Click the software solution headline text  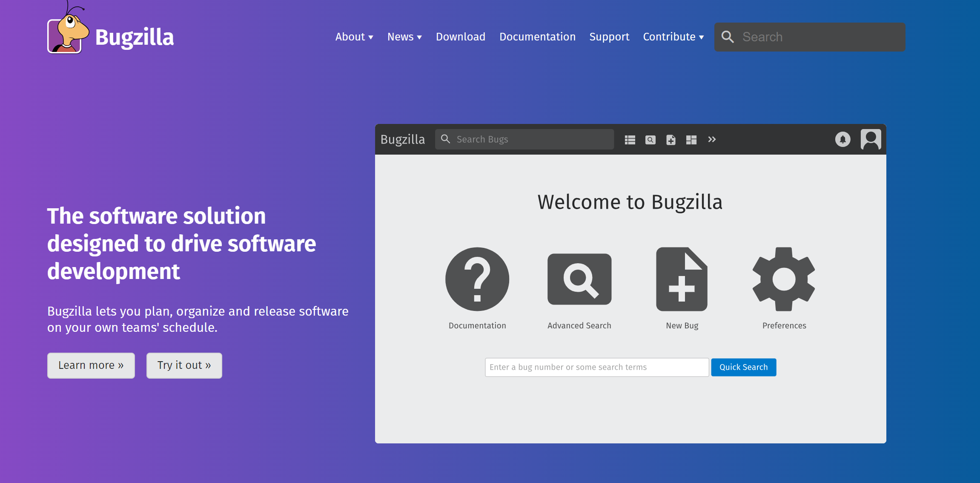click(x=182, y=244)
